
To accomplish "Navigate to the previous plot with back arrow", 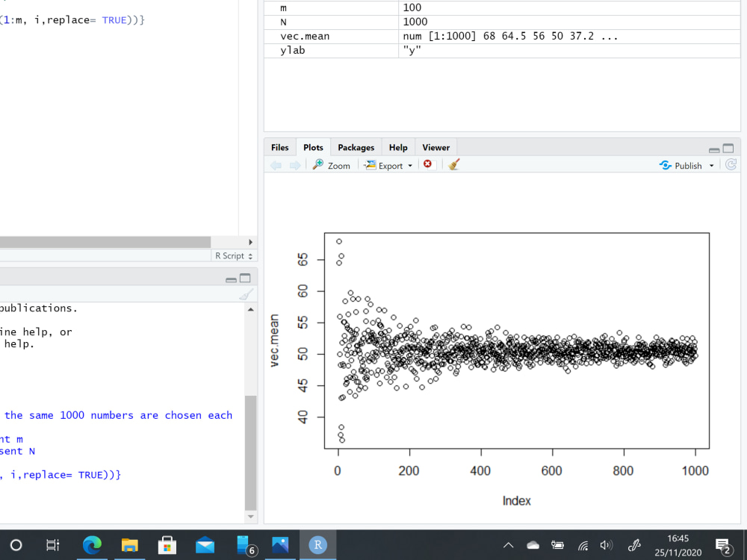I will pos(276,165).
